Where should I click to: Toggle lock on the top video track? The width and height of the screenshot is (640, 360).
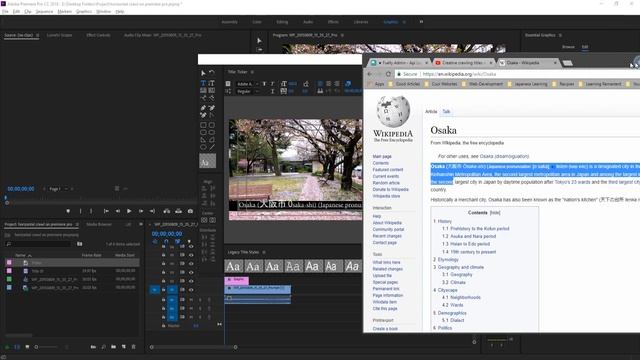(164, 247)
